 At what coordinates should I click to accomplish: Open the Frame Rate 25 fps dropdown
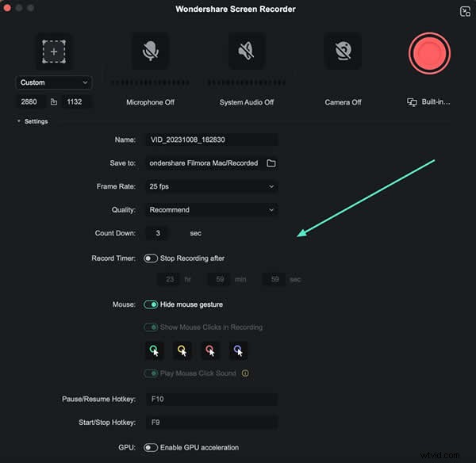coord(212,186)
